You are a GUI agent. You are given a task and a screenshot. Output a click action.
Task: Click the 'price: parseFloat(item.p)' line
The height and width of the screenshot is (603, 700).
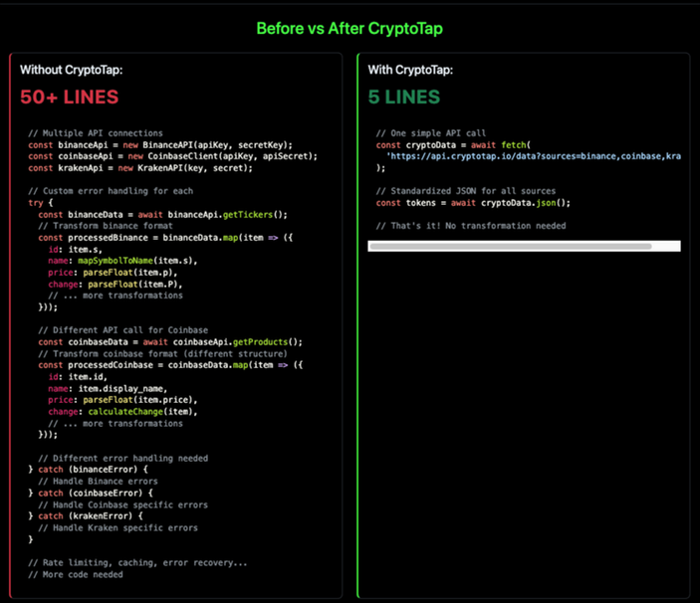[113, 273]
